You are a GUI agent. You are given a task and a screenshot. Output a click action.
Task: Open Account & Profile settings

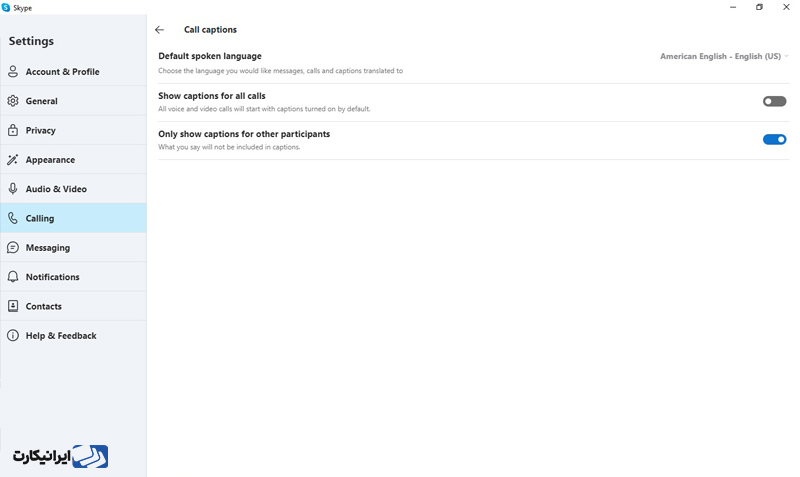point(73,71)
